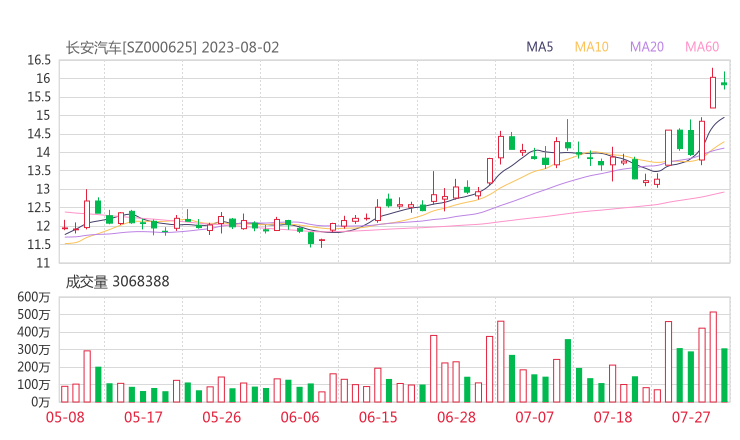The height and width of the screenshot is (440, 740).
Task: Toggle the MA60 legend entry
Action: [702, 47]
